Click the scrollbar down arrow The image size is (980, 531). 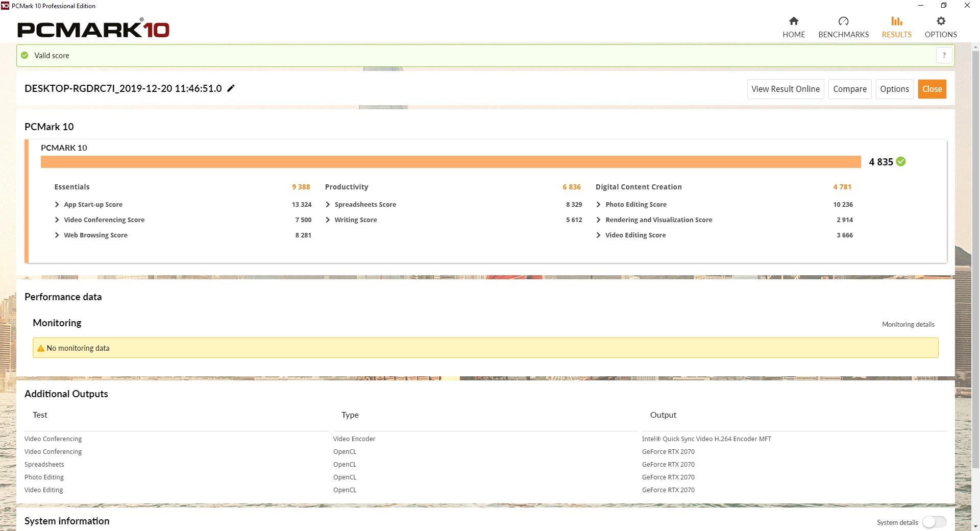click(x=975, y=526)
